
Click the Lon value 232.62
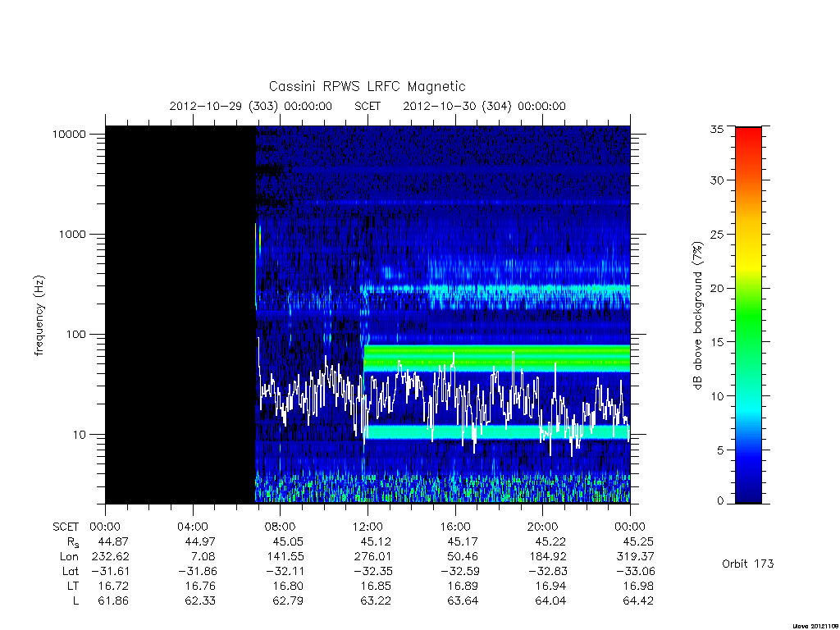pyautogui.click(x=111, y=557)
